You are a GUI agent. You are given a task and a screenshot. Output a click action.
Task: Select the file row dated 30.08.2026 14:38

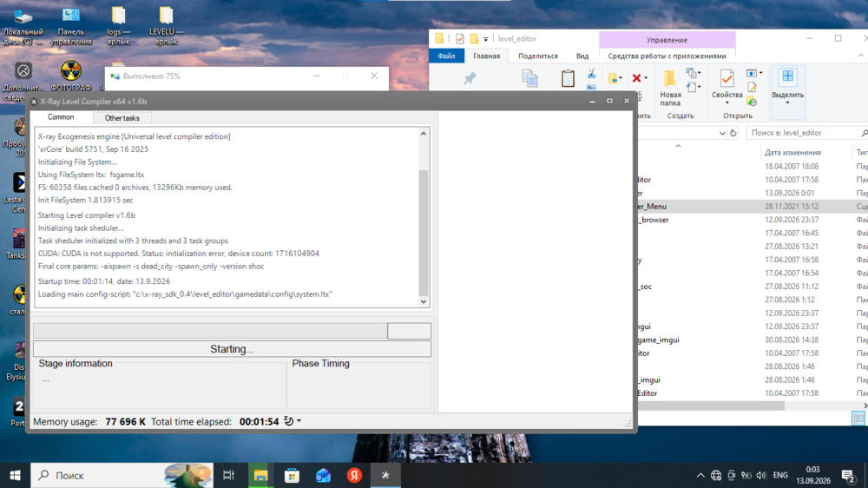pos(753,340)
